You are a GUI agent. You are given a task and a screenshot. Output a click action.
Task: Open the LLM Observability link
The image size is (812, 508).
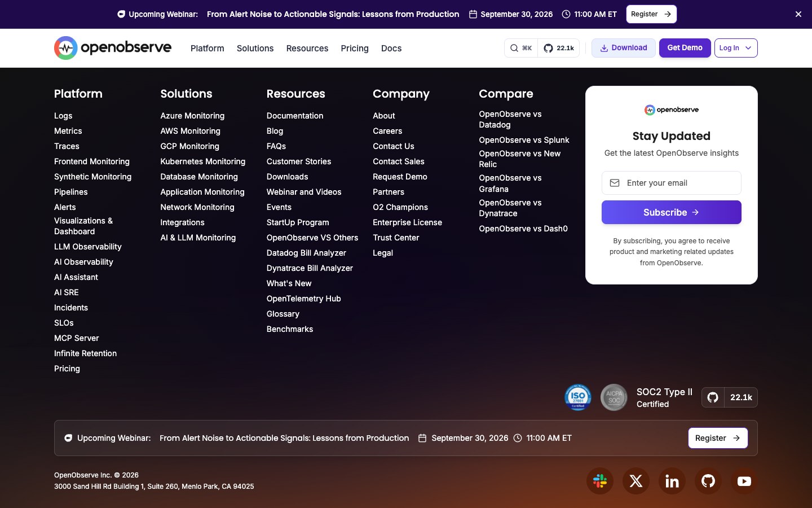tap(88, 247)
